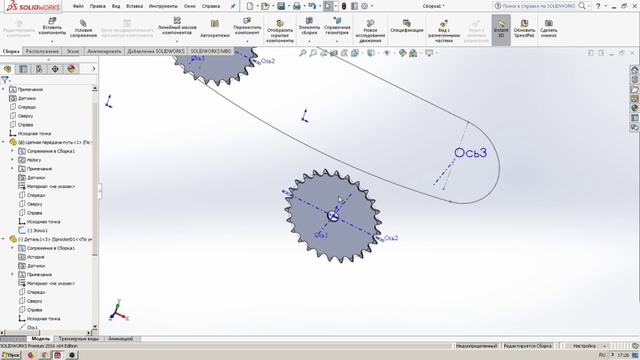Image resolution: width=640 pixels, height=360 pixels.
Task: Collapse Деталь1<3> Sprocket01 node
Action: (3, 239)
